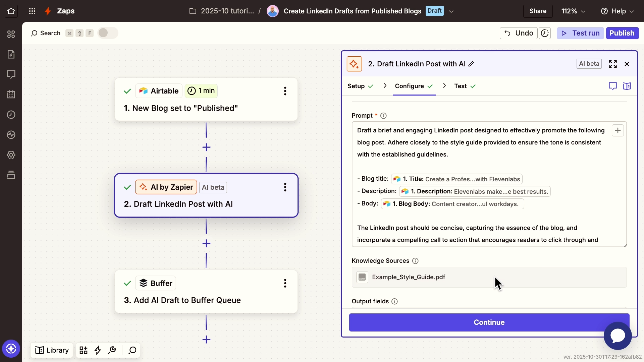
Task: Open the lightning bolt tool in bottom toolbar
Action: coord(97,350)
